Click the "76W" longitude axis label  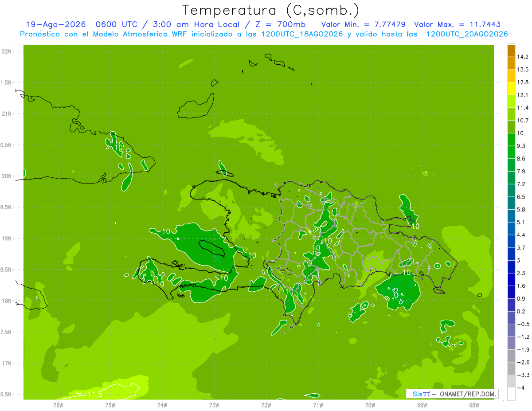(x=58, y=405)
